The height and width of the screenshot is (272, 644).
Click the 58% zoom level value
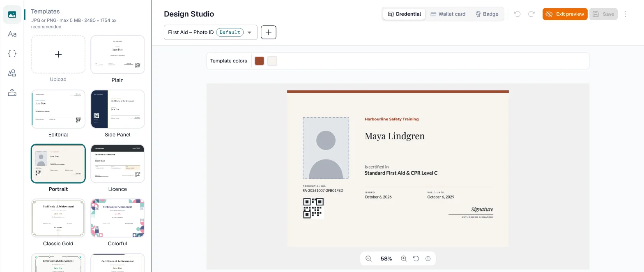point(386,258)
